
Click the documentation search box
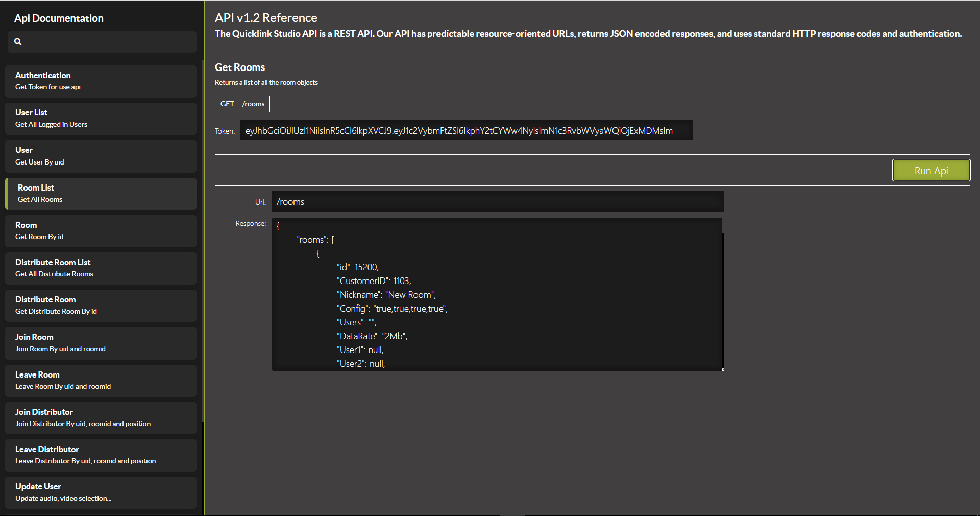[x=107, y=42]
